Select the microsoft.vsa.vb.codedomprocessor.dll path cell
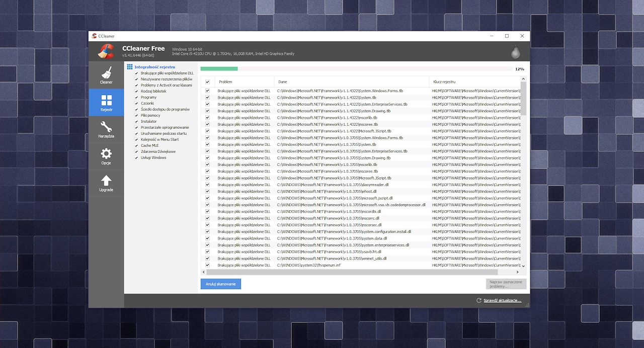 point(351,205)
